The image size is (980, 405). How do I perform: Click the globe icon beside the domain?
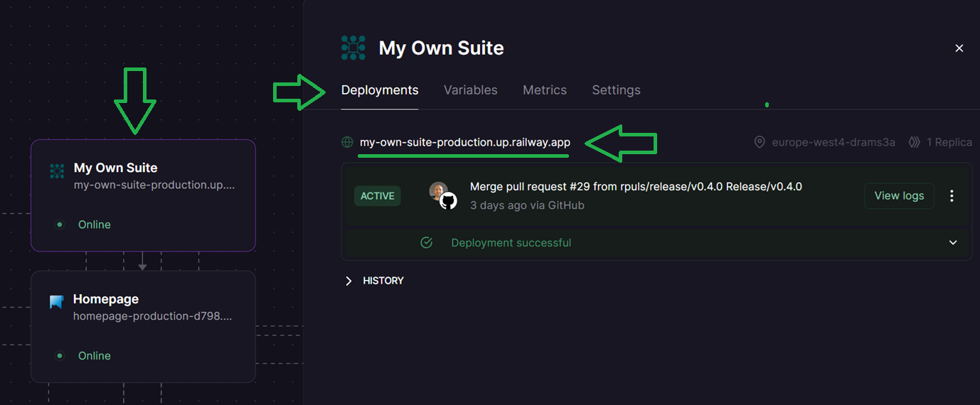(x=347, y=142)
